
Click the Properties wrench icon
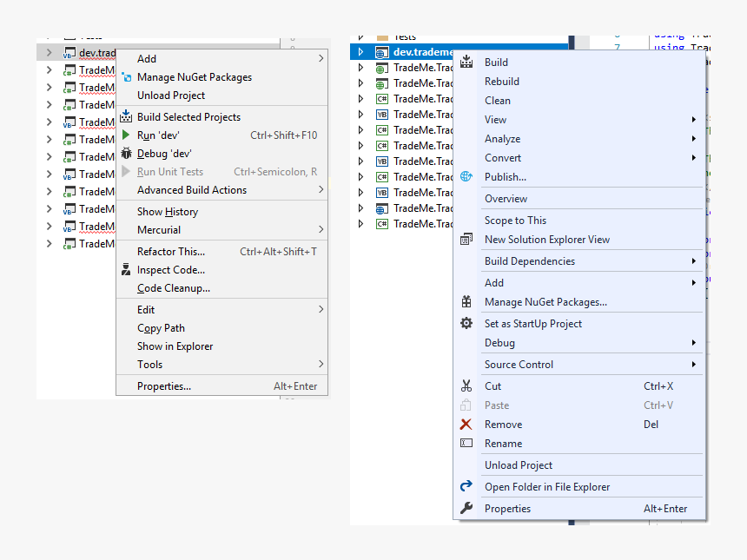[x=466, y=508]
